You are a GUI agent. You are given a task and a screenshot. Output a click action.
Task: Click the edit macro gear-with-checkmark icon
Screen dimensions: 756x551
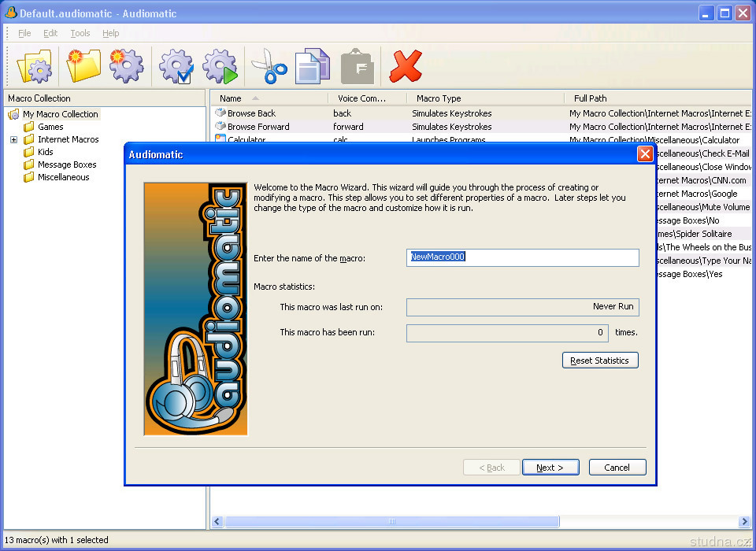click(176, 66)
